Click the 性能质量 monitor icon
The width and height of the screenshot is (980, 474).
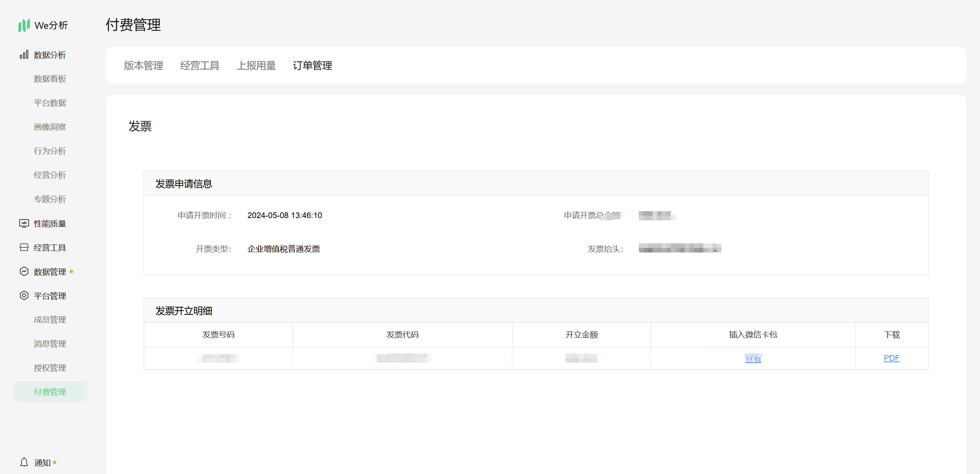[24, 223]
